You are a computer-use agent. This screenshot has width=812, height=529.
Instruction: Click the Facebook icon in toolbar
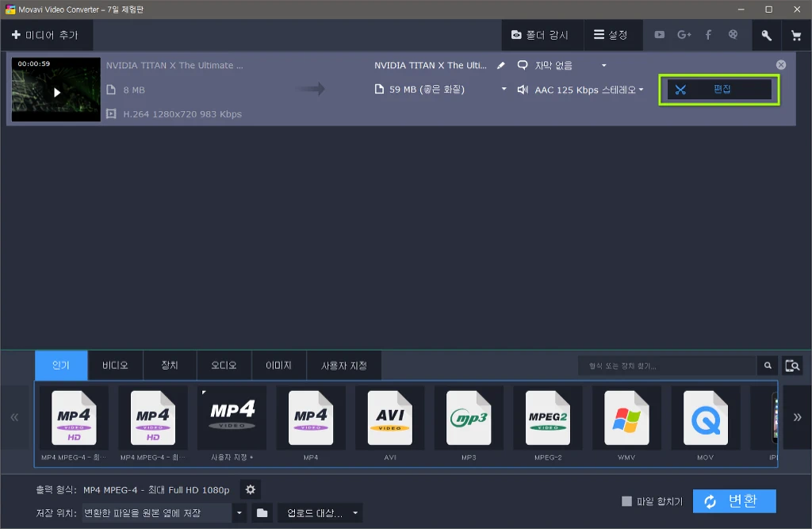pos(708,35)
